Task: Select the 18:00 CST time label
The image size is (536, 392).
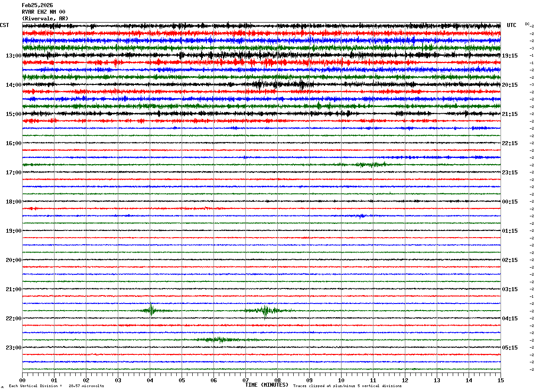Action: pyautogui.click(x=14, y=202)
